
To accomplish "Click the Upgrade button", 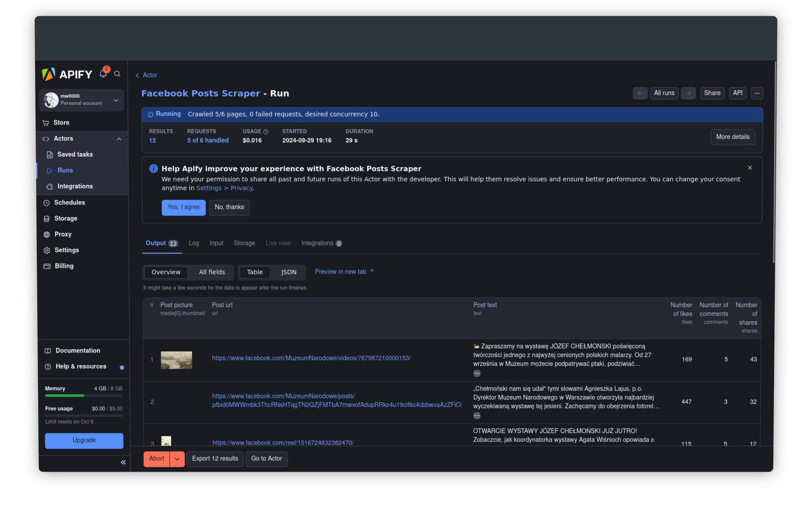I will pos(84,441).
